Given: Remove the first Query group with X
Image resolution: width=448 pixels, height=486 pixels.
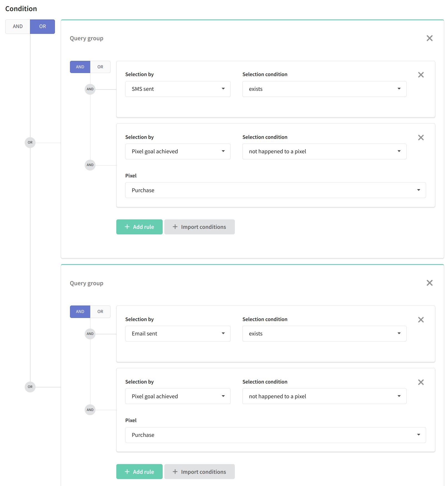Looking at the screenshot, I should 429,38.
